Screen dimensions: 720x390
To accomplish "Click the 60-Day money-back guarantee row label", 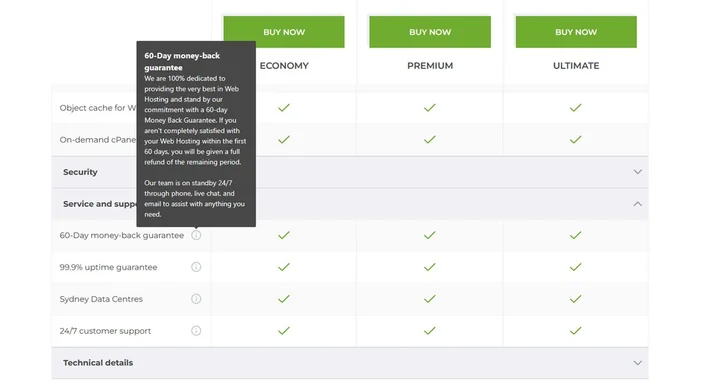I will pos(122,235).
